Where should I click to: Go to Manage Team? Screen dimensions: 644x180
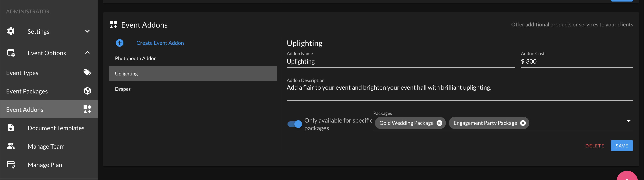(x=49, y=146)
